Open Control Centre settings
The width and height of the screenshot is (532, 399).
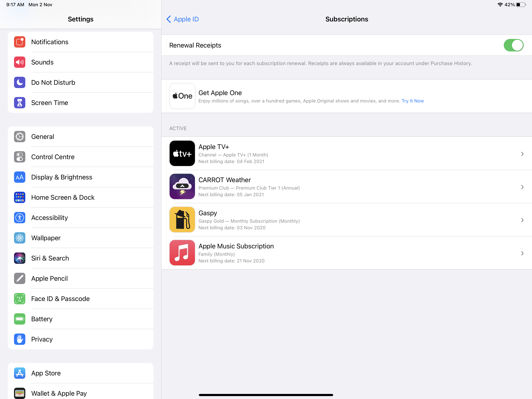tap(81, 157)
